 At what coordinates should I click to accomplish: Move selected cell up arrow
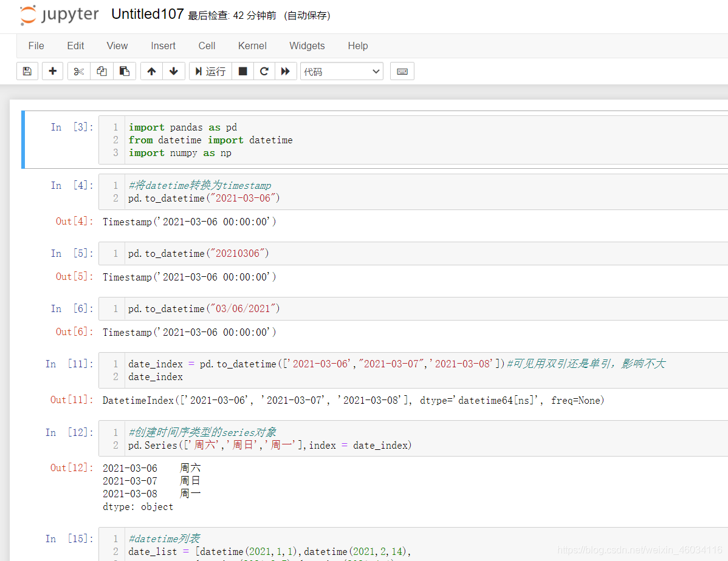coord(151,71)
